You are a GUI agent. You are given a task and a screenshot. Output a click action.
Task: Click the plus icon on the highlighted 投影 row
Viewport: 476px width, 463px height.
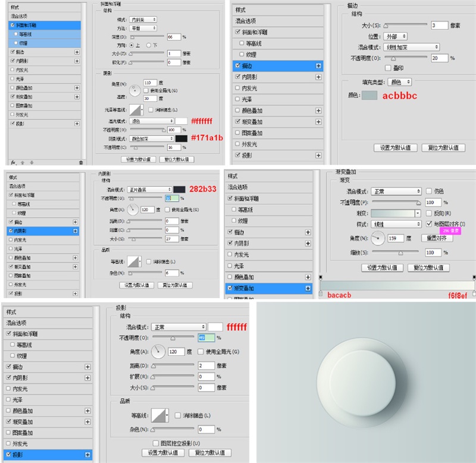pos(87,455)
